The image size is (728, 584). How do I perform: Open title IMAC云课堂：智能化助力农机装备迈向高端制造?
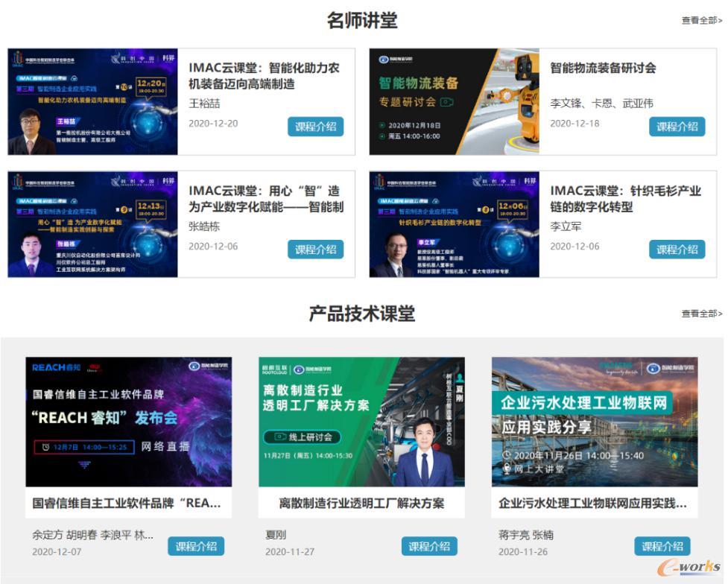tap(265, 76)
